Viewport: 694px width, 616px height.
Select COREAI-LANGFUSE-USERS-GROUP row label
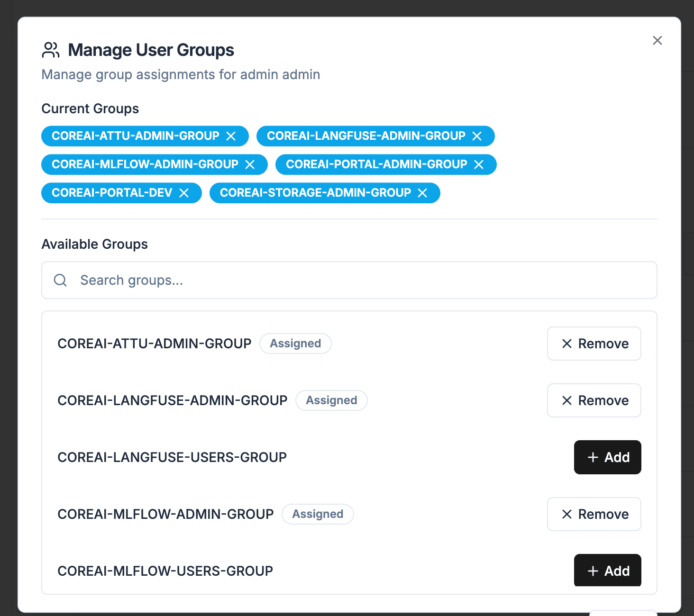172,457
